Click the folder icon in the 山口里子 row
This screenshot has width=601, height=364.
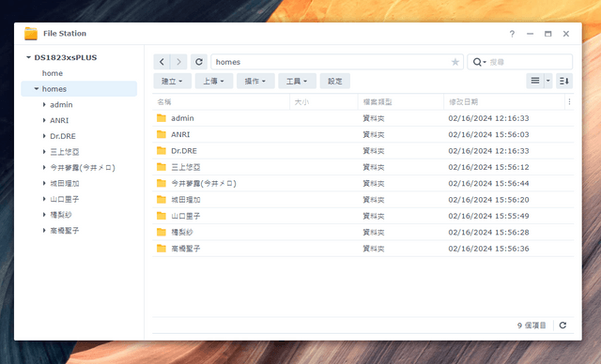(x=162, y=216)
